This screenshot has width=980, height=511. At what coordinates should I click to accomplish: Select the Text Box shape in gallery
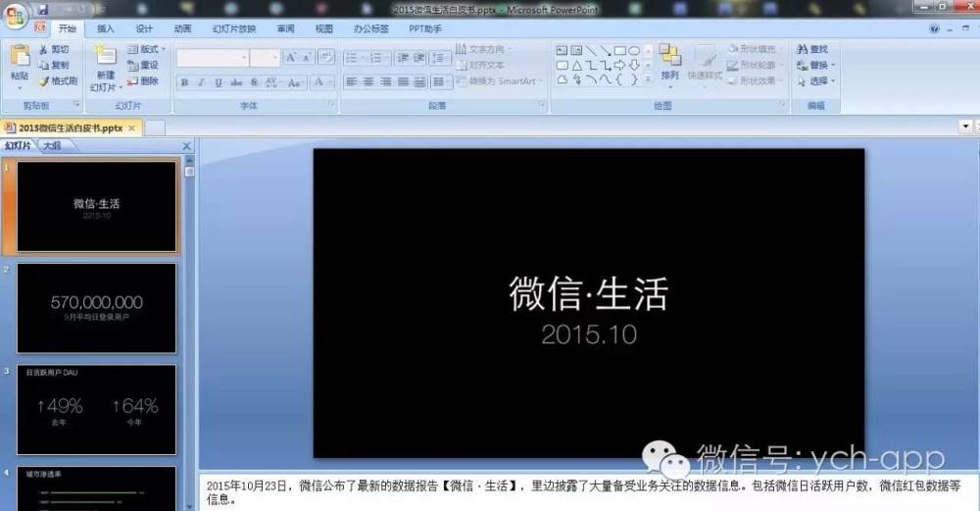(562, 51)
